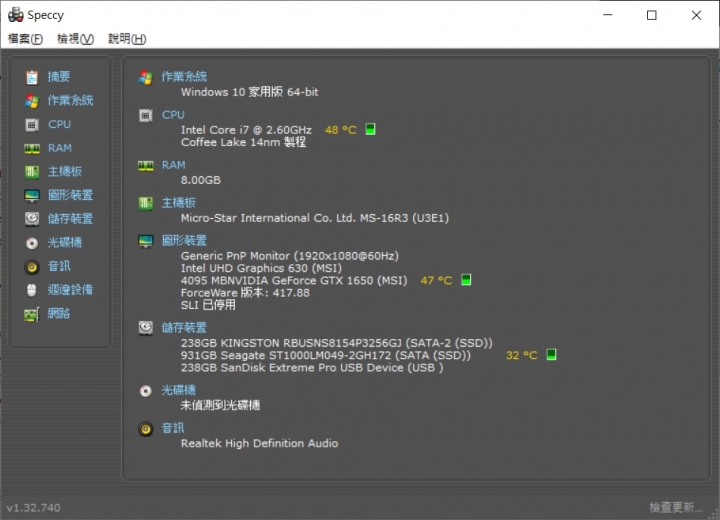Click NVIDIA GeForce GTX 1650 line
The height and width of the screenshot is (520, 720).
click(x=294, y=281)
